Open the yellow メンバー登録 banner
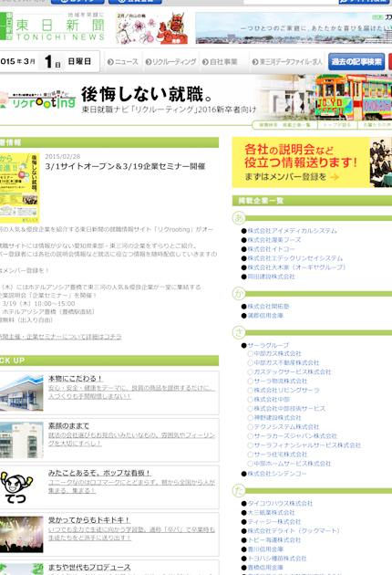 [x=312, y=162]
